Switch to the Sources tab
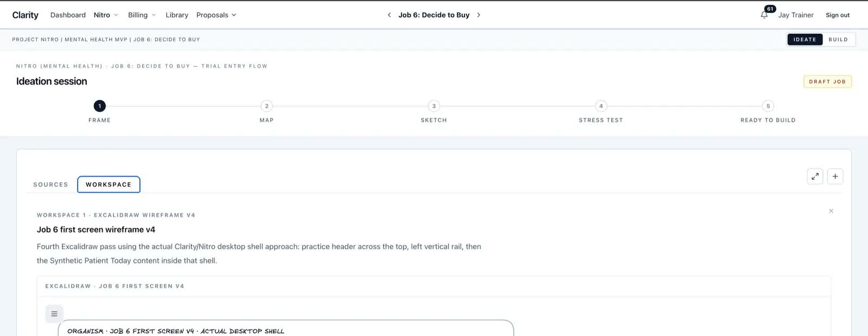The height and width of the screenshot is (336, 868). pyautogui.click(x=50, y=185)
